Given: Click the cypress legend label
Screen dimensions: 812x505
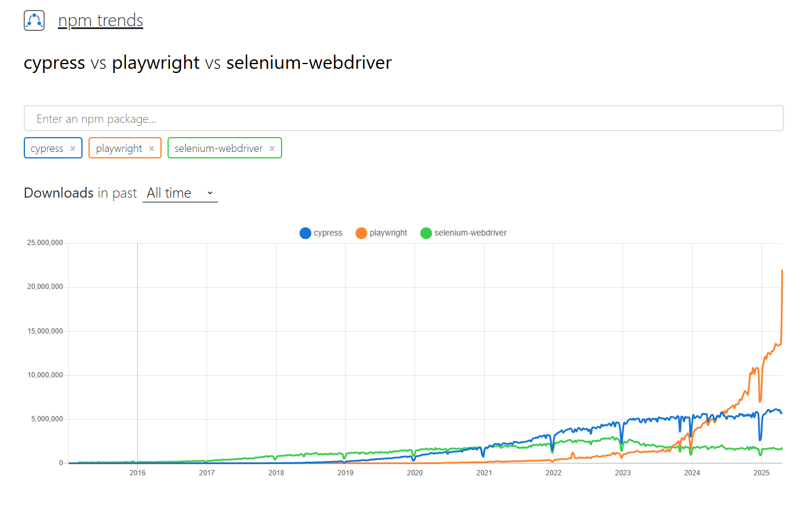Looking at the screenshot, I should [328, 233].
